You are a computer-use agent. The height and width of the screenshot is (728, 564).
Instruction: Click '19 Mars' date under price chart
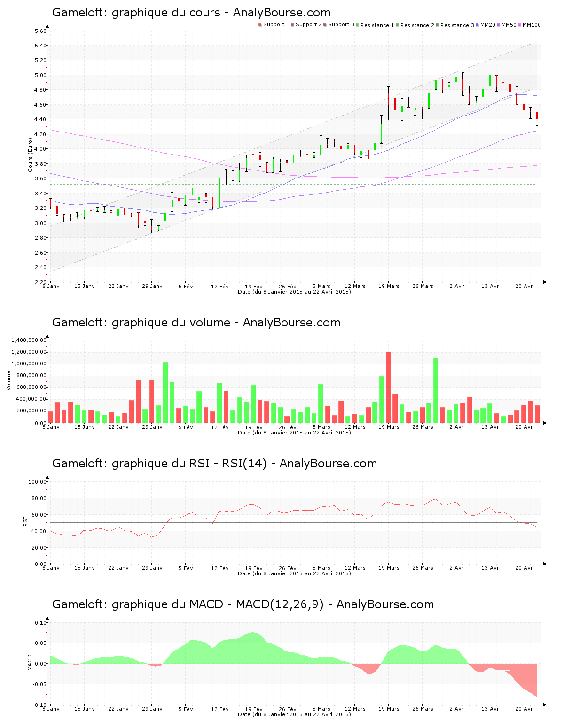[389, 286]
